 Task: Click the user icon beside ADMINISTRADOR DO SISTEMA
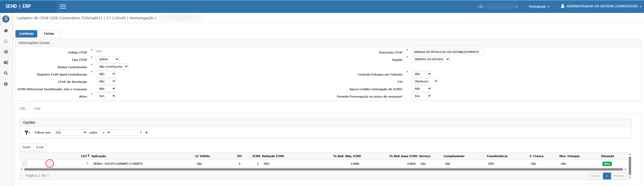(x=563, y=6)
